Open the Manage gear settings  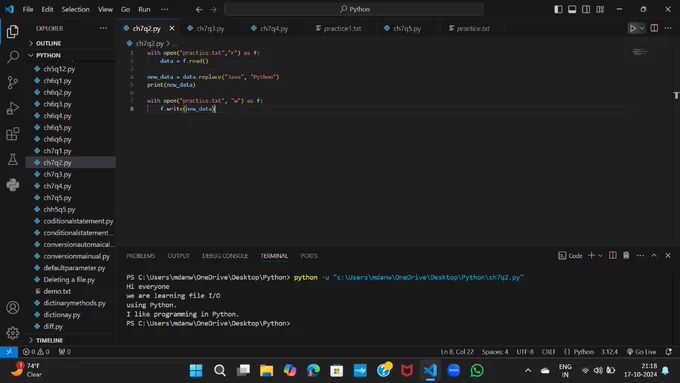[13, 333]
